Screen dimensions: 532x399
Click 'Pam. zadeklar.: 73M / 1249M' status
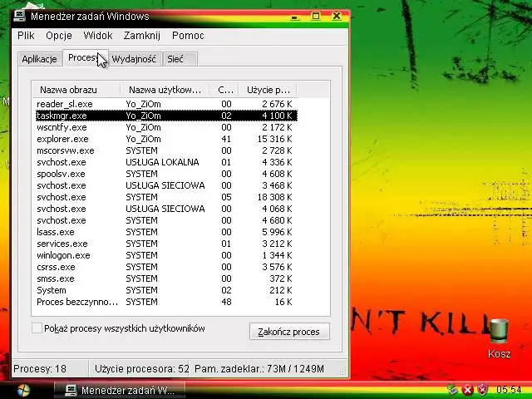click(259, 369)
